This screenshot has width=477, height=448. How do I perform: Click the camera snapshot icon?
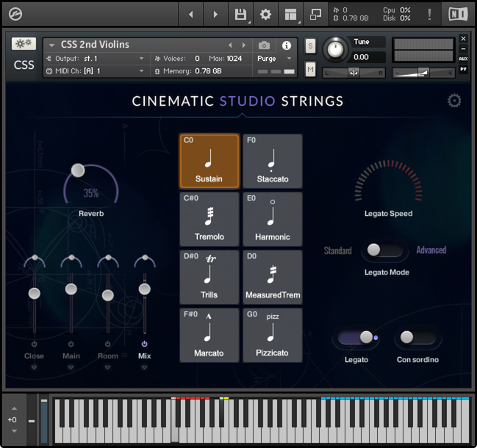click(264, 46)
